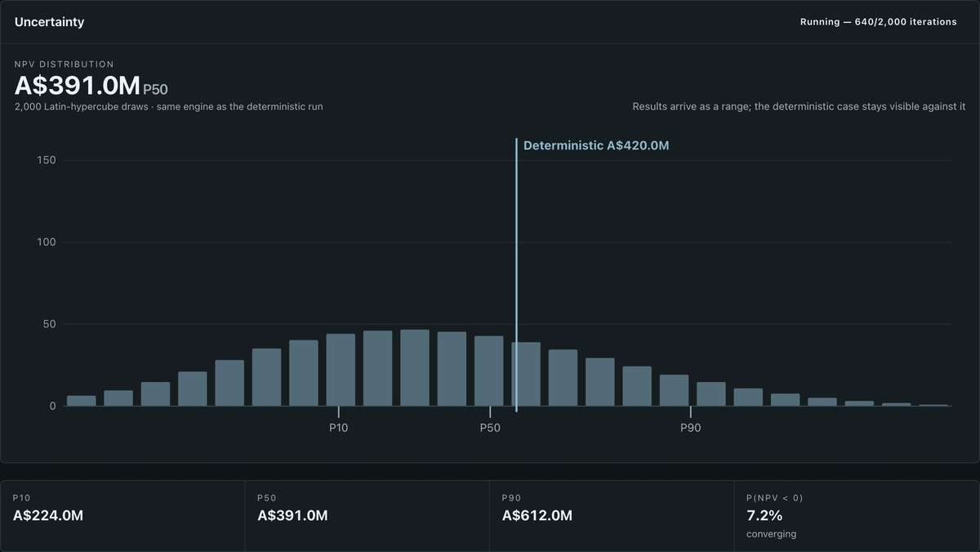The image size is (980, 552).
Task: Click the P90 A$612.0M summary card
Action: (x=612, y=516)
